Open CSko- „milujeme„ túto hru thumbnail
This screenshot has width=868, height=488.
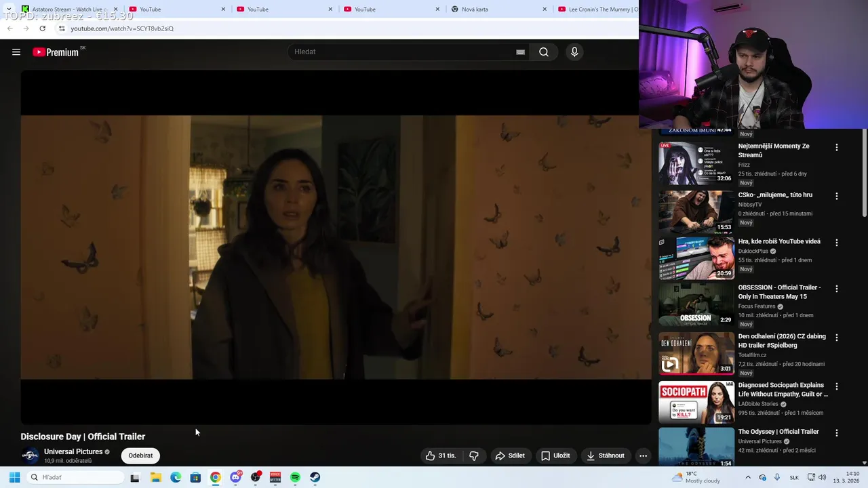click(696, 211)
